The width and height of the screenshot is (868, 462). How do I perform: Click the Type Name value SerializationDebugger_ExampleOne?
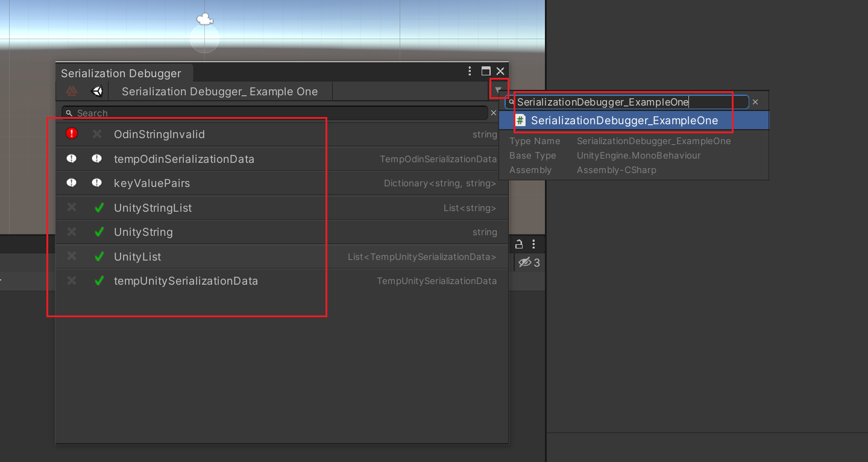coord(653,141)
